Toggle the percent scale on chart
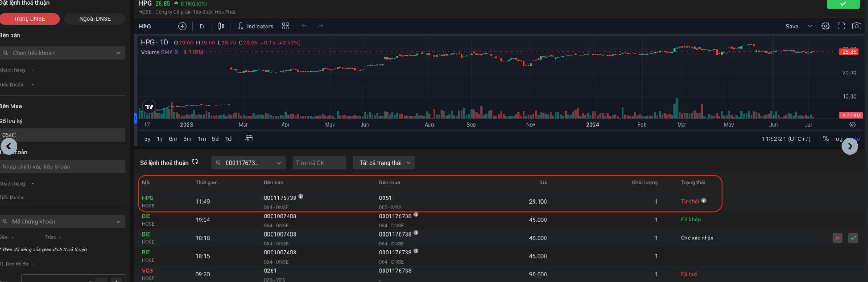 pyautogui.click(x=826, y=138)
